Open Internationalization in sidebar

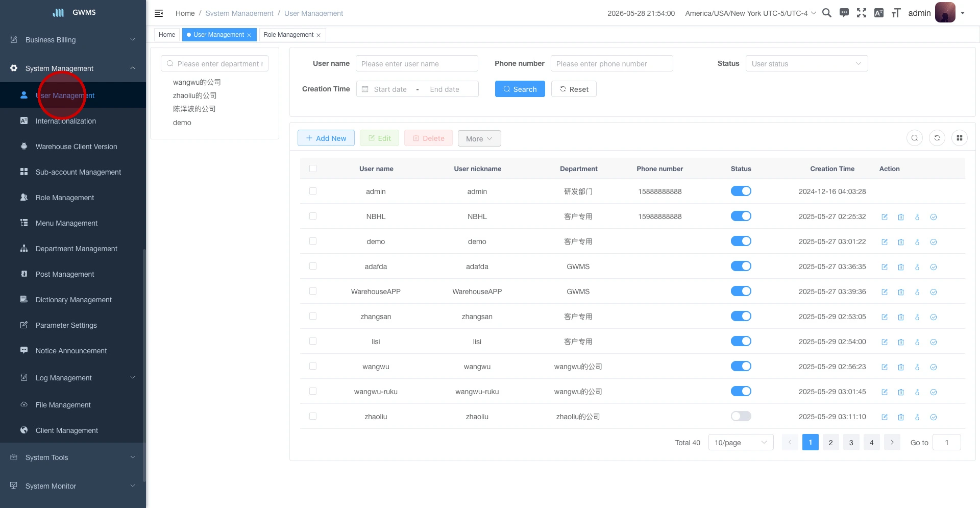73,121
